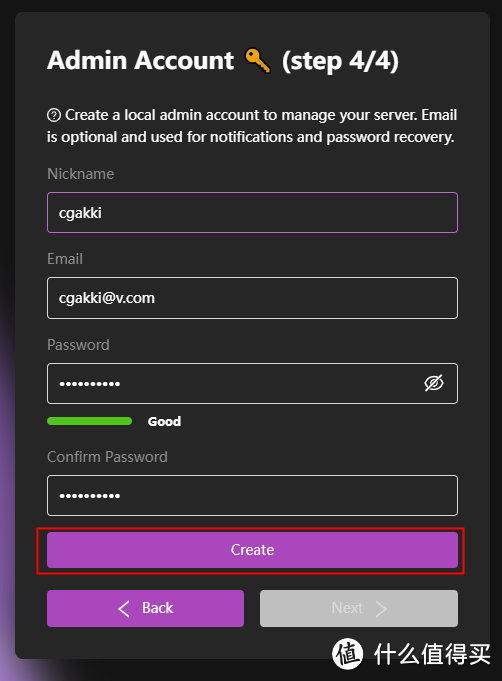Click the Email input with cgakki@v.com
This screenshot has height=681, width=502.
pyautogui.click(x=252, y=298)
